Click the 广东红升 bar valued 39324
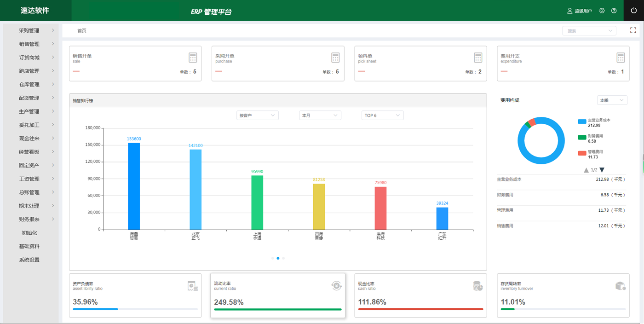This screenshot has height=324, width=644. pyautogui.click(x=443, y=219)
